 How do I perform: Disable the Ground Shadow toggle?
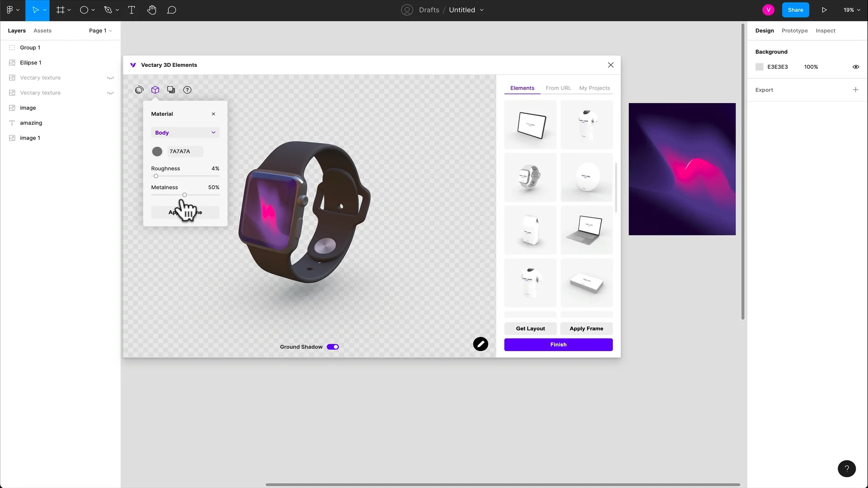pyautogui.click(x=333, y=347)
